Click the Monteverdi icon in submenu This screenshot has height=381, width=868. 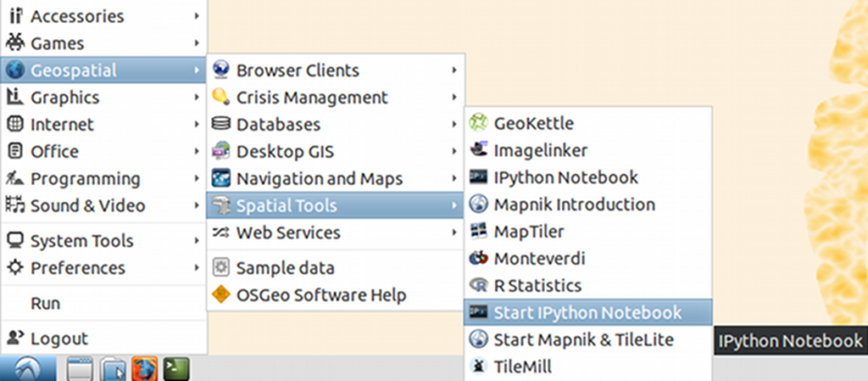point(480,259)
